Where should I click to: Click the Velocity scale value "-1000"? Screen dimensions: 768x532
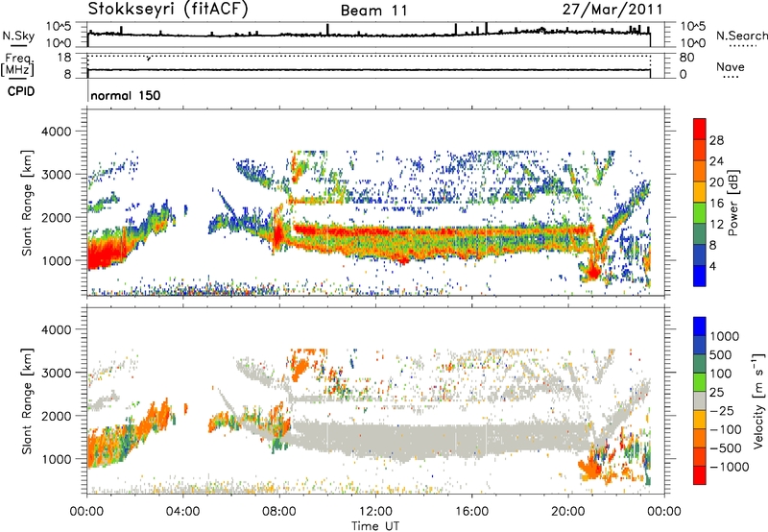[x=729, y=467]
